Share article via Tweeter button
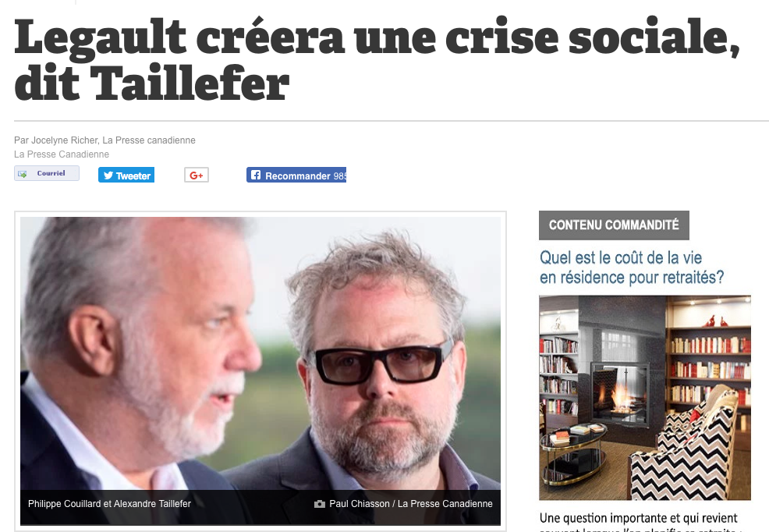Screen dimensions: 769x532 [x=126, y=175]
